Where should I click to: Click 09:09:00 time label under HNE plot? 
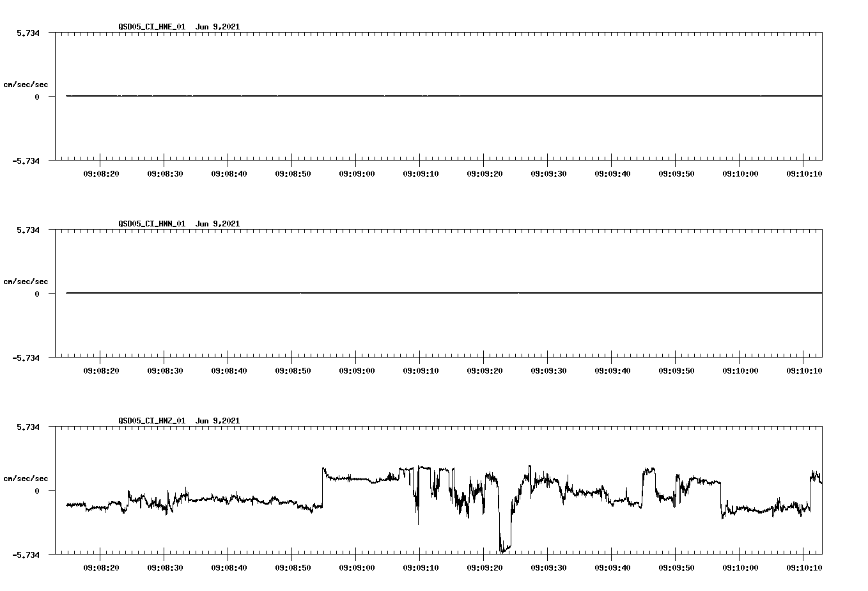click(x=357, y=173)
